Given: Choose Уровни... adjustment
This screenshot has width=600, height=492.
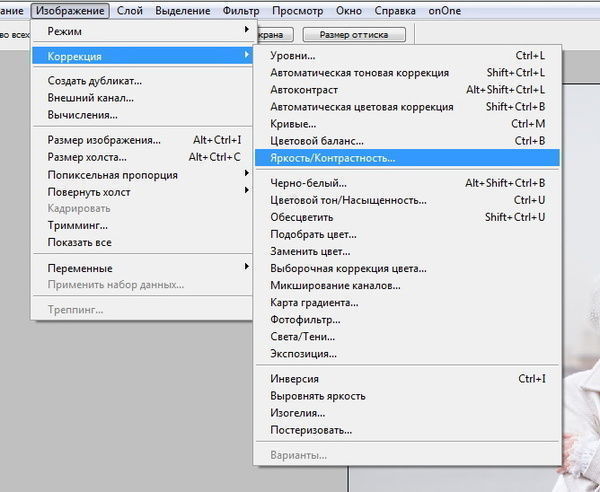Looking at the screenshot, I should [x=293, y=56].
